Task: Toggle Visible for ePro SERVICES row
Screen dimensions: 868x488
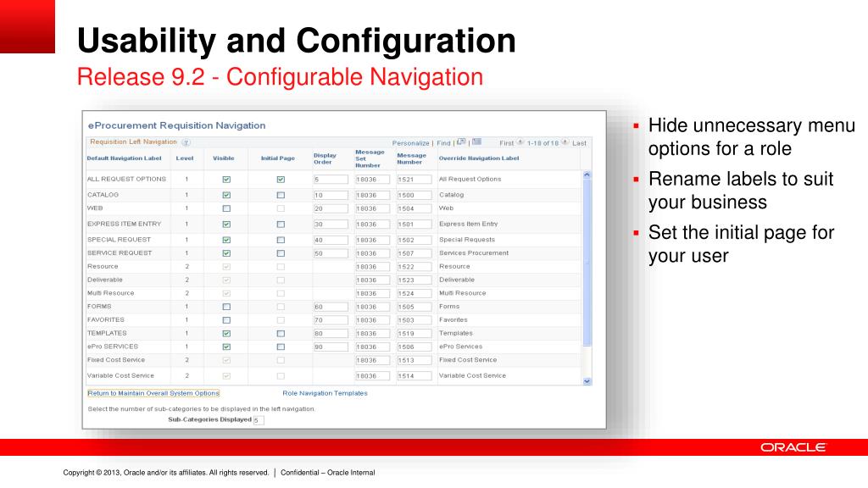Action: 226,347
